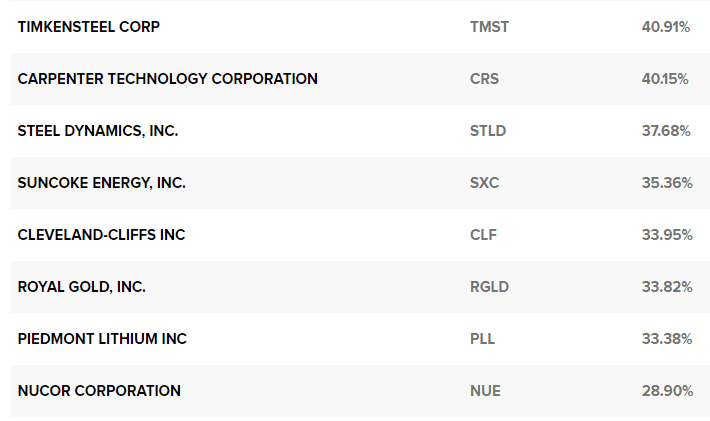Click the NUE ticker symbol

485,391
